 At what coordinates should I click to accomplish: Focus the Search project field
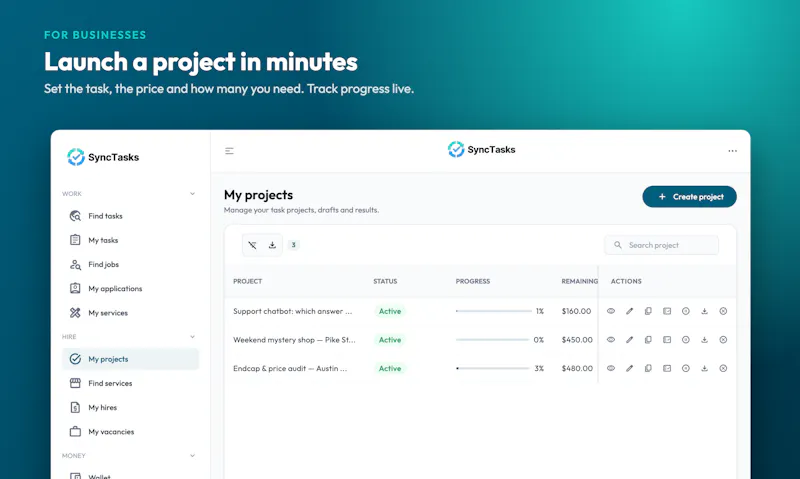pos(662,245)
